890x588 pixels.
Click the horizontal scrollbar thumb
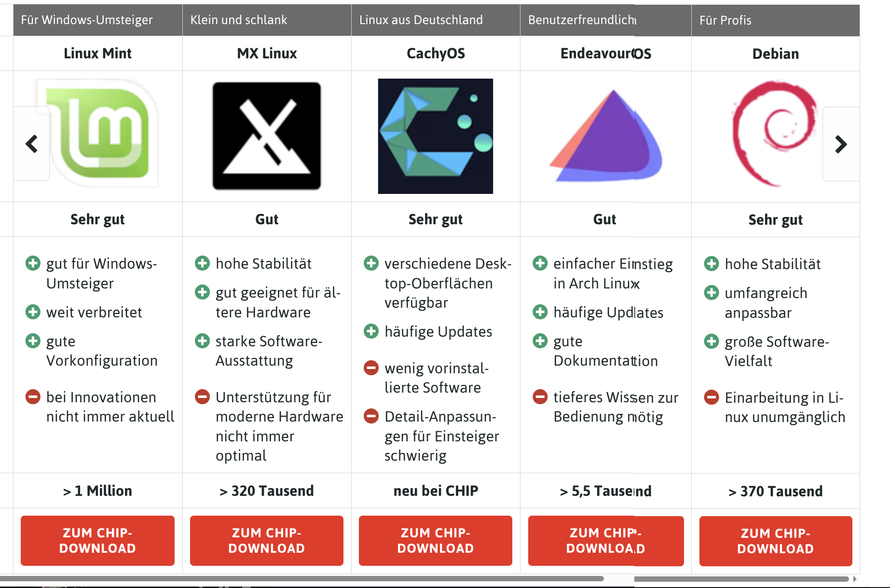click(302, 578)
